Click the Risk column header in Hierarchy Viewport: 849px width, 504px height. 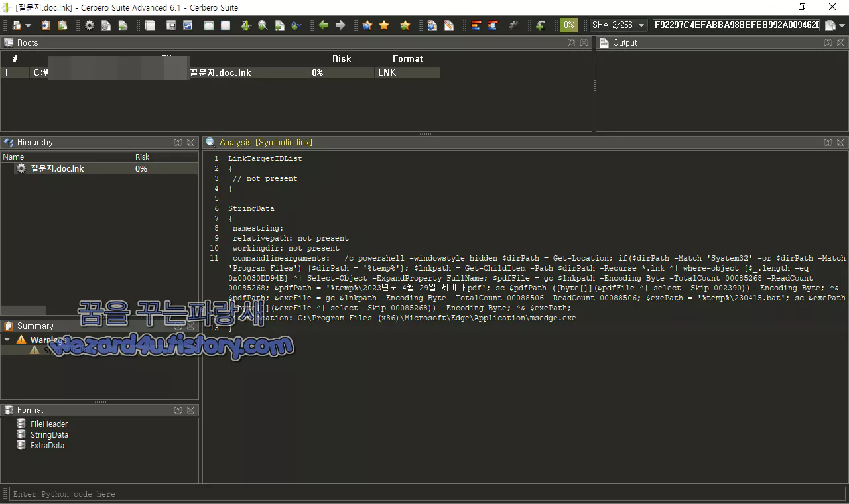[165, 157]
